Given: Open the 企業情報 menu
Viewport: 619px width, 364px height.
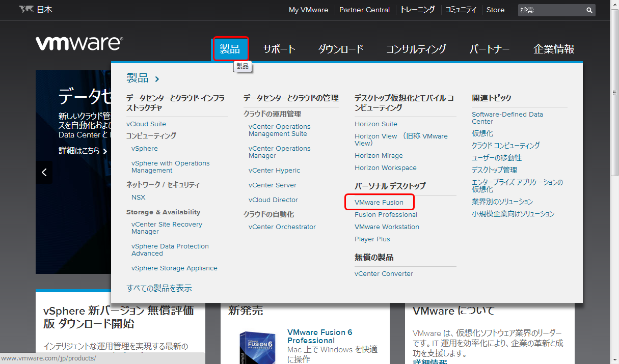Looking at the screenshot, I should pos(554,49).
